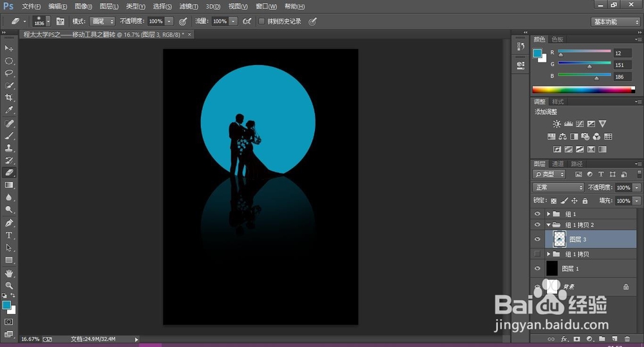
Task: Open the flow dropdown arrow
Action: tap(233, 21)
